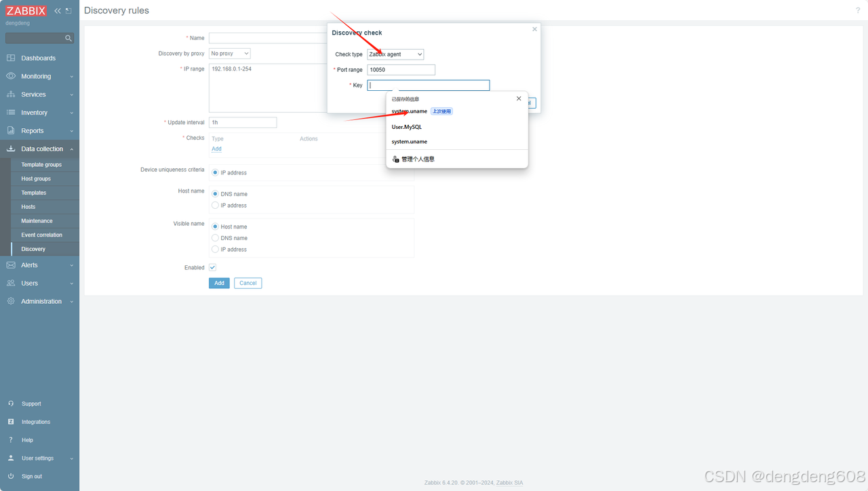The image size is (868, 491).
Task: Click the Monitoring eye icon
Action: (11, 76)
